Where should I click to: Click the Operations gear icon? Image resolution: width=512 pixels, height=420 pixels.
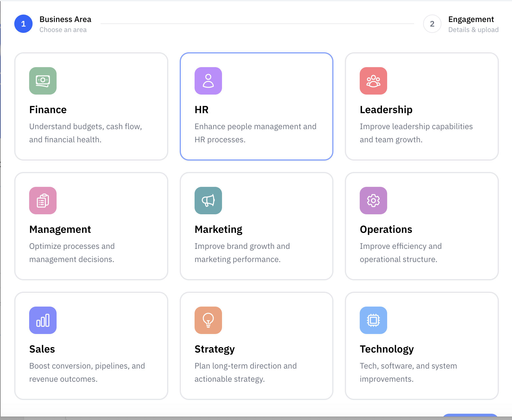tap(373, 201)
